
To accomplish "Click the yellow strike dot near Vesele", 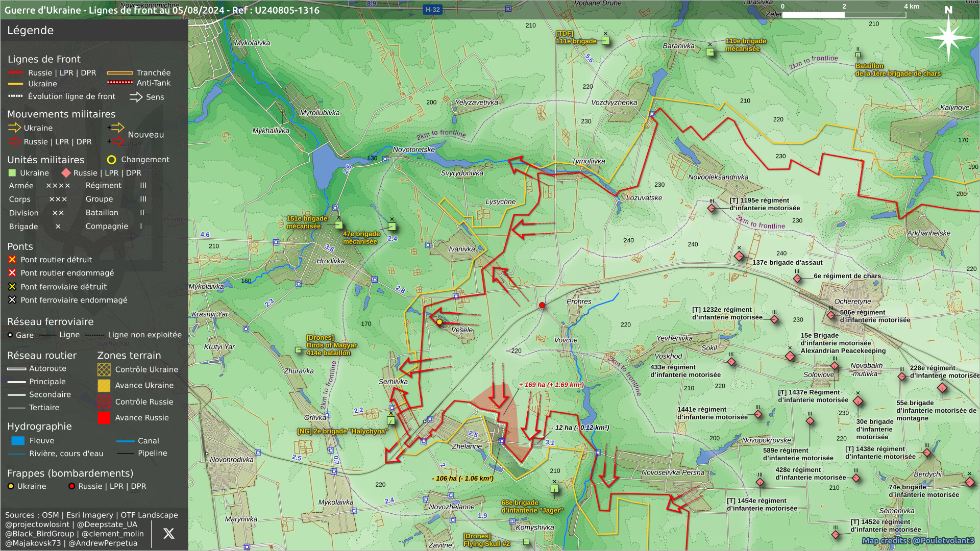I will click(439, 322).
